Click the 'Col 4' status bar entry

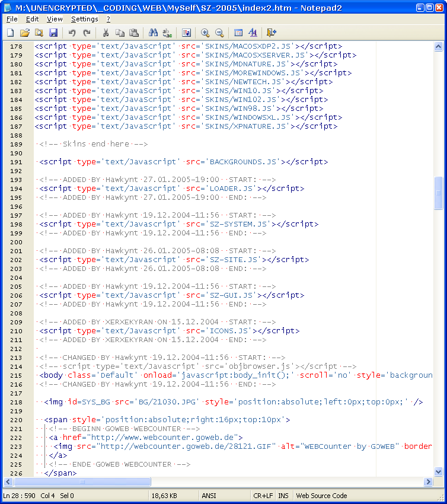pos(47,496)
